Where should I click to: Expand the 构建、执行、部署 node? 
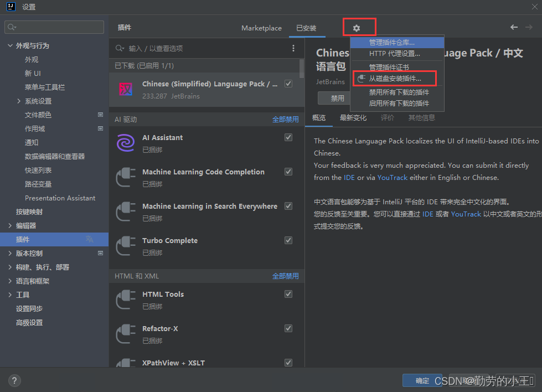click(10, 267)
